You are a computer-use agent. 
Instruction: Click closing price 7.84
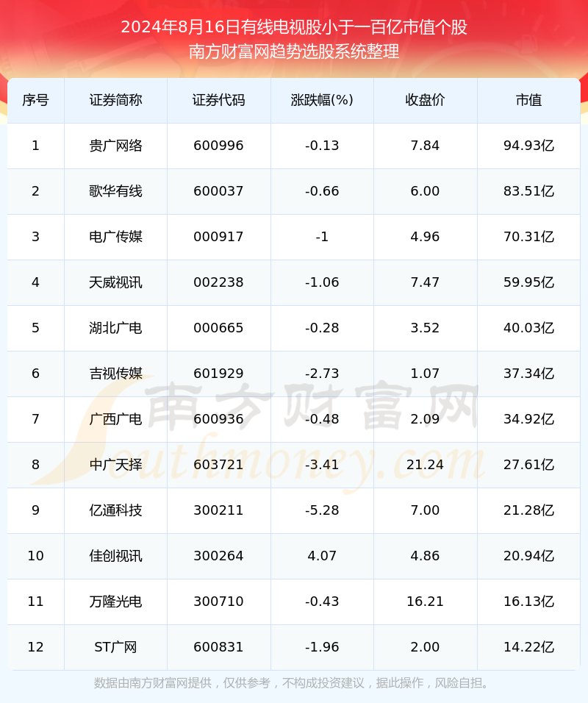click(425, 146)
